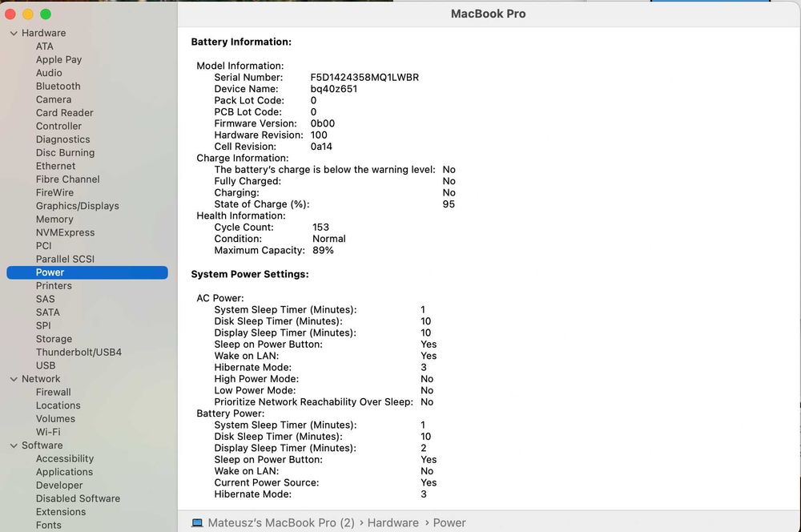The height and width of the screenshot is (532, 801).
Task: Select Bluetooth in the sidebar
Action: coord(58,87)
